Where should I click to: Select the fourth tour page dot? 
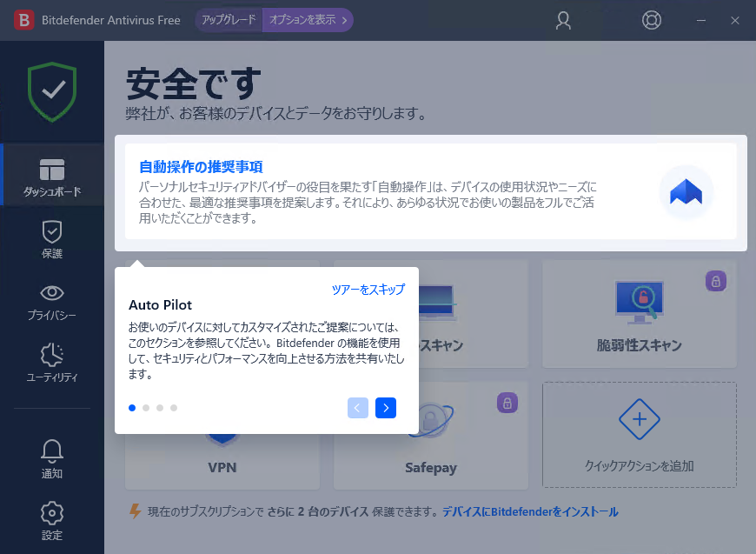pyautogui.click(x=174, y=408)
